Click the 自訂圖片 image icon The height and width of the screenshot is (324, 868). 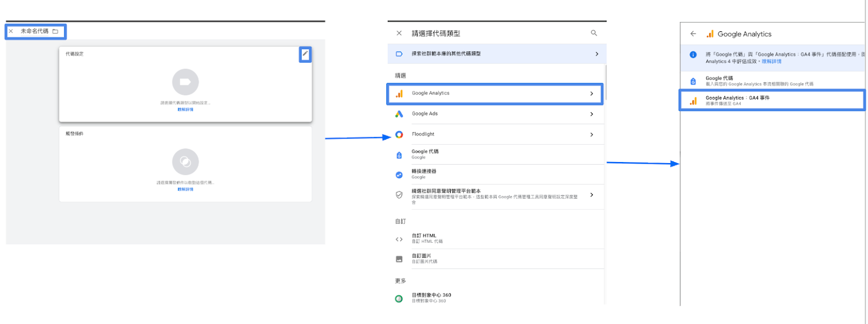[399, 259]
